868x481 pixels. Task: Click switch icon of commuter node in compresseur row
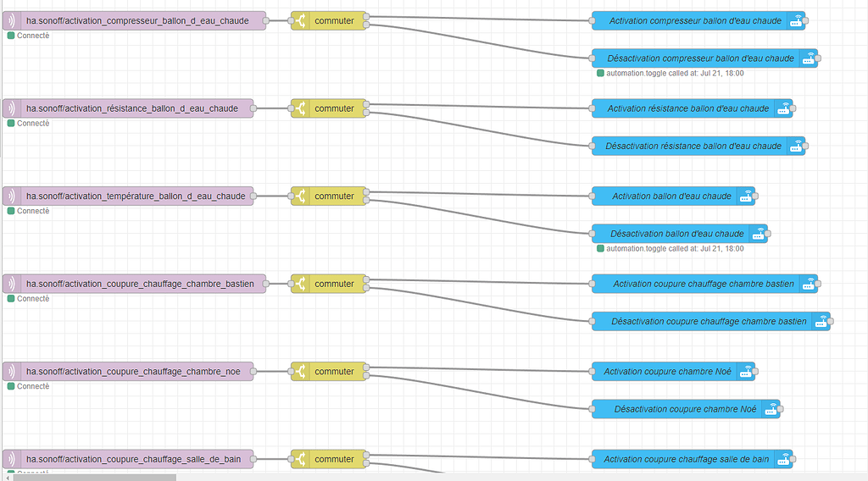301,21
